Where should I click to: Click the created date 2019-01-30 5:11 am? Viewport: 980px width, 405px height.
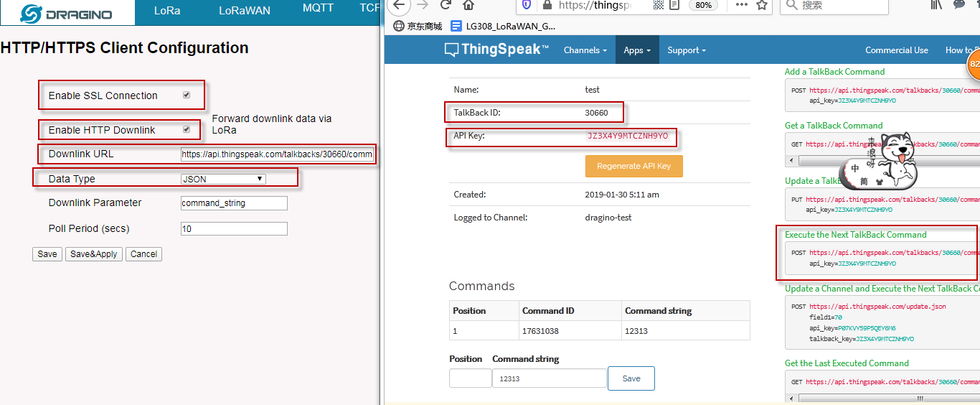tap(622, 195)
